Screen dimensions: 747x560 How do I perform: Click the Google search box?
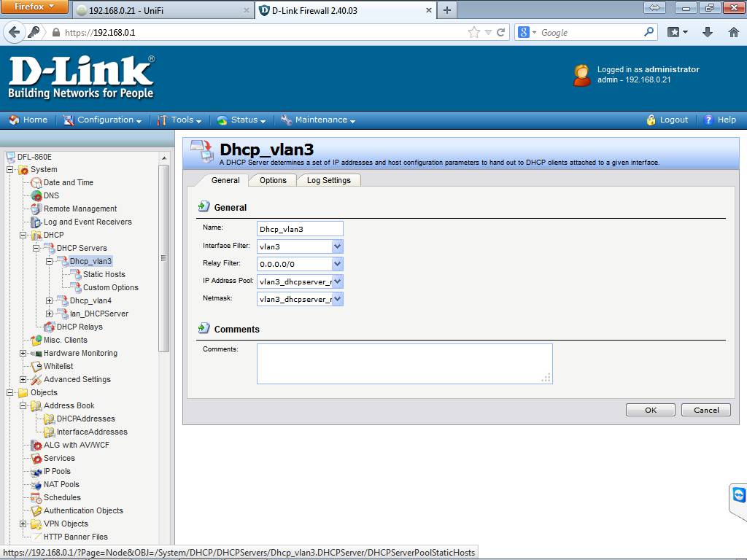(591, 32)
